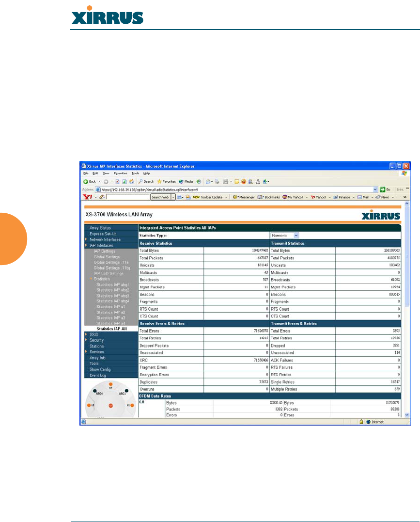Open Global Settings .11a

coord(111,262)
